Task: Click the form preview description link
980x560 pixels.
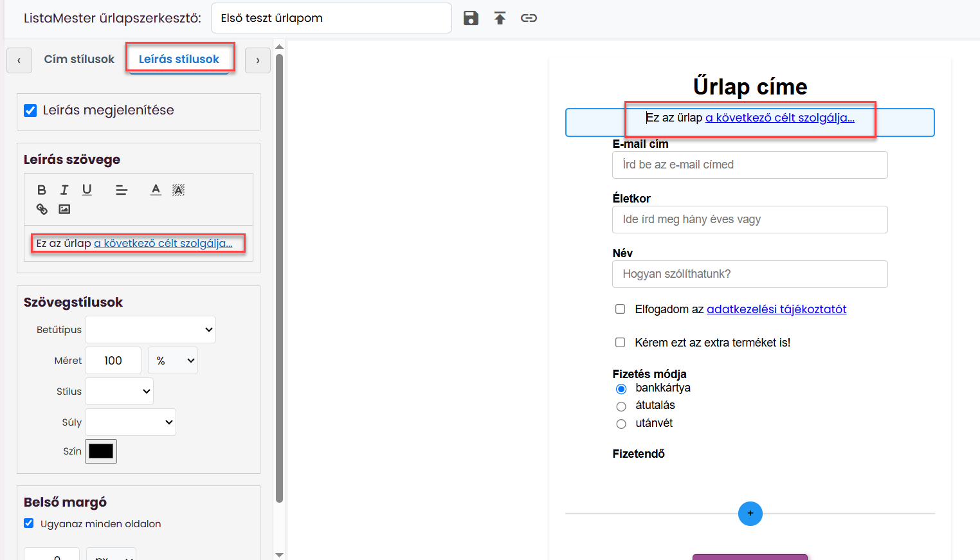Action: click(780, 118)
